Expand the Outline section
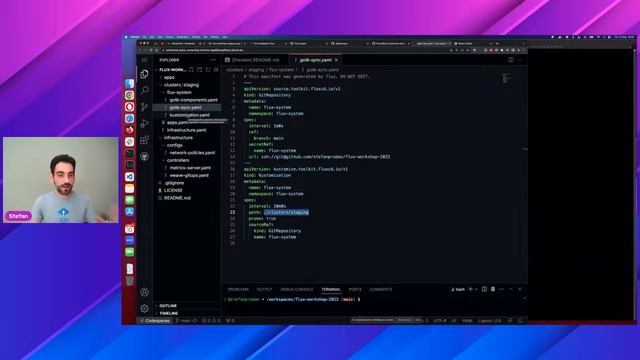 (x=168, y=306)
